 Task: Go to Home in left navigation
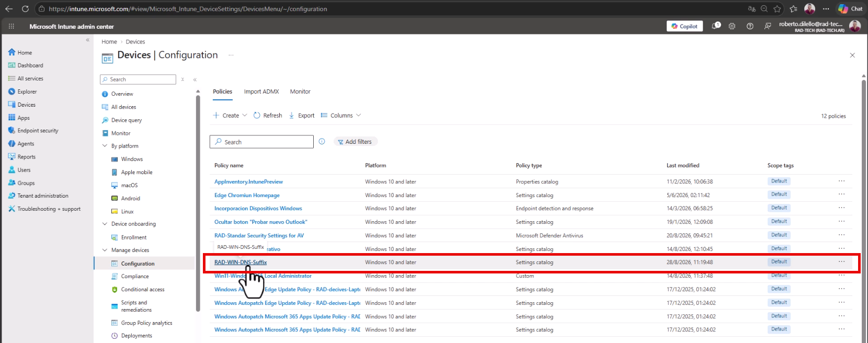(20, 52)
